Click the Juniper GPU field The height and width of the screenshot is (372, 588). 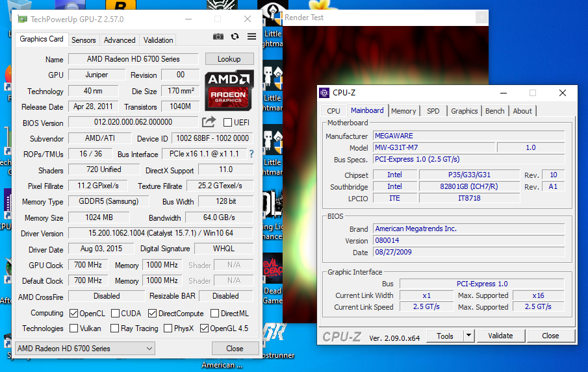click(x=97, y=75)
